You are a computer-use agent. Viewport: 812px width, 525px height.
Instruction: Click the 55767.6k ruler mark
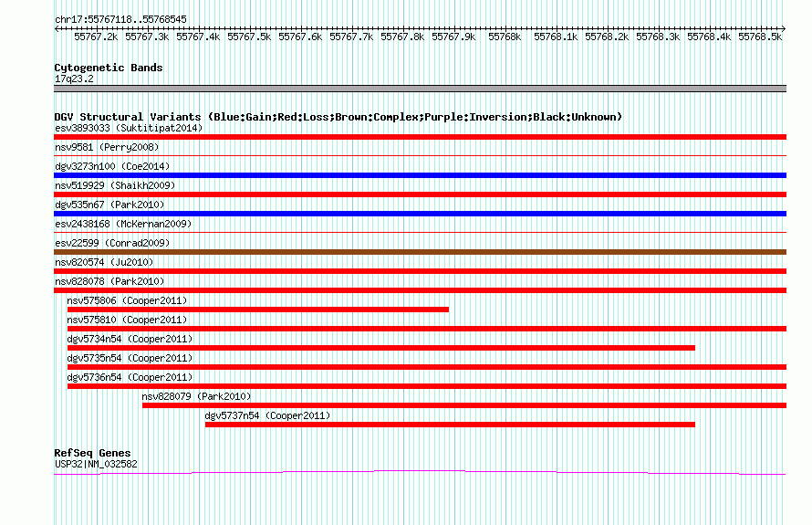(x=300, y=37)
